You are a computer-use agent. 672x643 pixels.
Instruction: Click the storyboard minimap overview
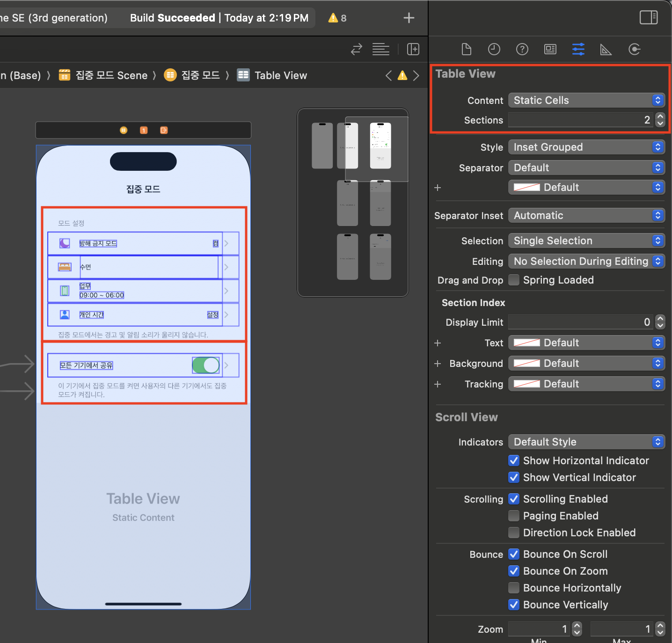click(353, 203)
